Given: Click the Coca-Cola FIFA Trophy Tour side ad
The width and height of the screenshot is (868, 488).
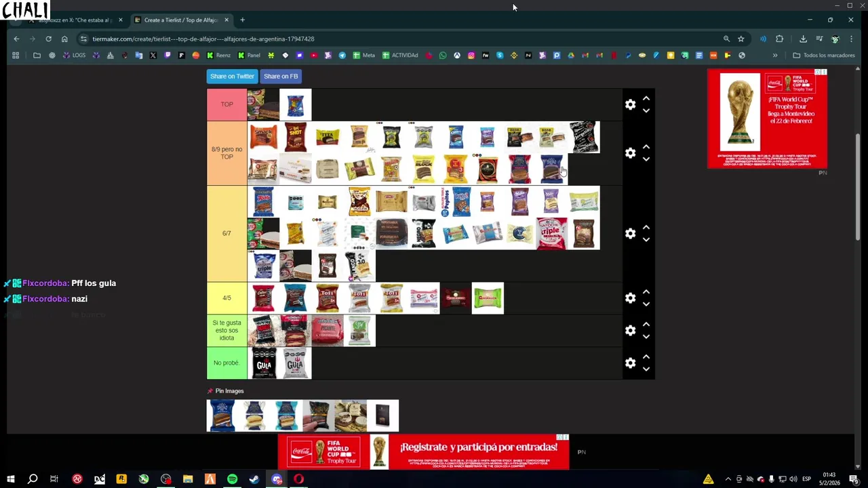Looking at the screenshot, I should tap(767, 119).
